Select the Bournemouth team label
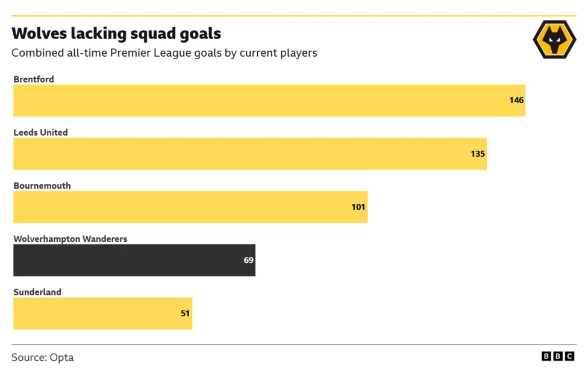This screenshot has height=380, width=588. coord(42,186)
